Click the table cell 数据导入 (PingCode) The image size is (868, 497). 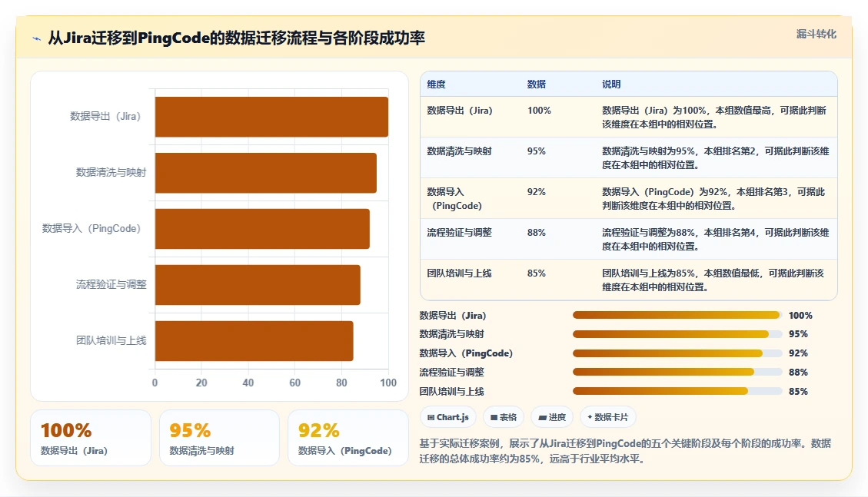tap(454, 198)
